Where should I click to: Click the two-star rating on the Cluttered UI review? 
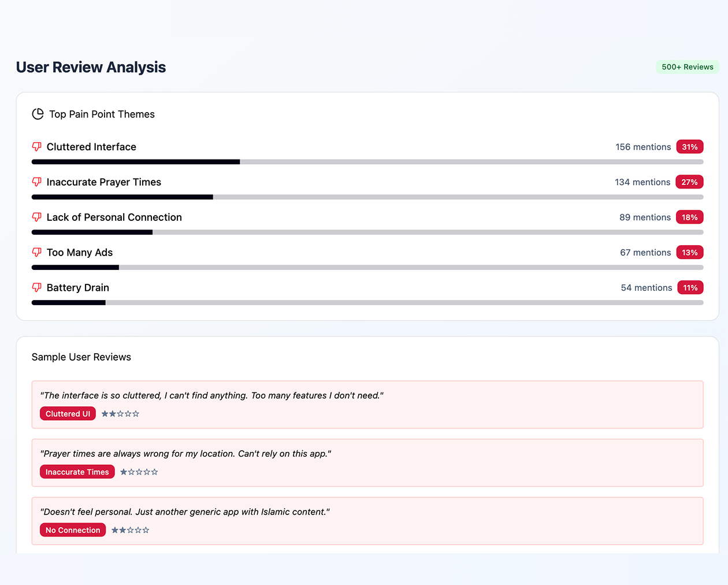[x=120, y=414]
